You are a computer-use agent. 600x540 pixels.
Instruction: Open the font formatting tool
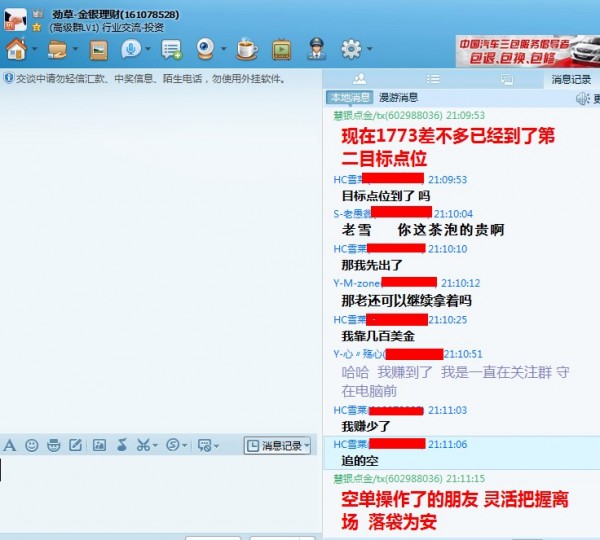click(10, 445)
